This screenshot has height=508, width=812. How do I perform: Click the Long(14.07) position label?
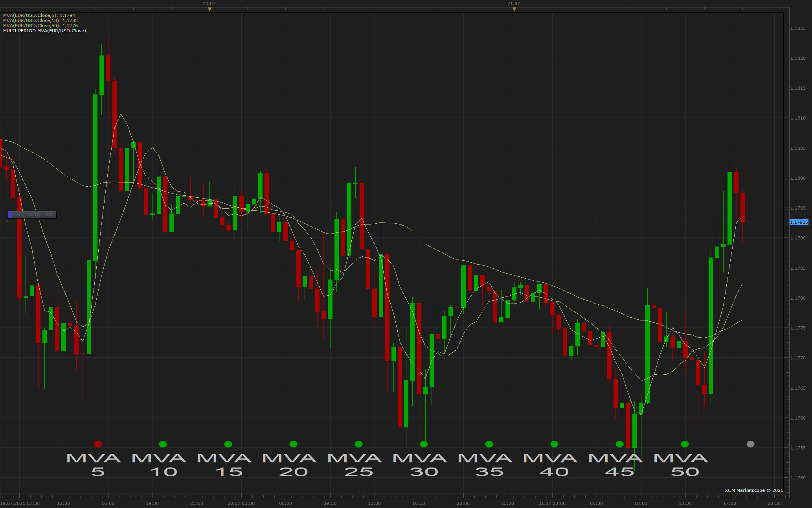[32, 215]
